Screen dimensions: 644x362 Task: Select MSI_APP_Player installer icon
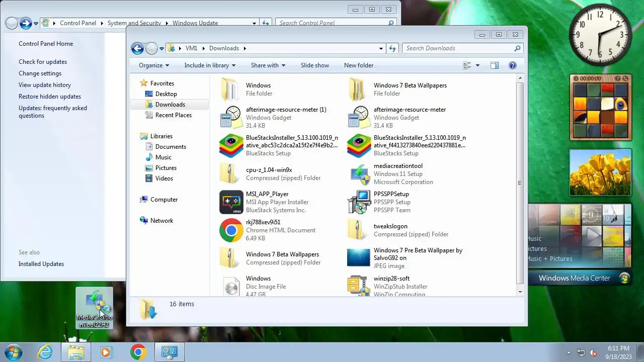231,202
